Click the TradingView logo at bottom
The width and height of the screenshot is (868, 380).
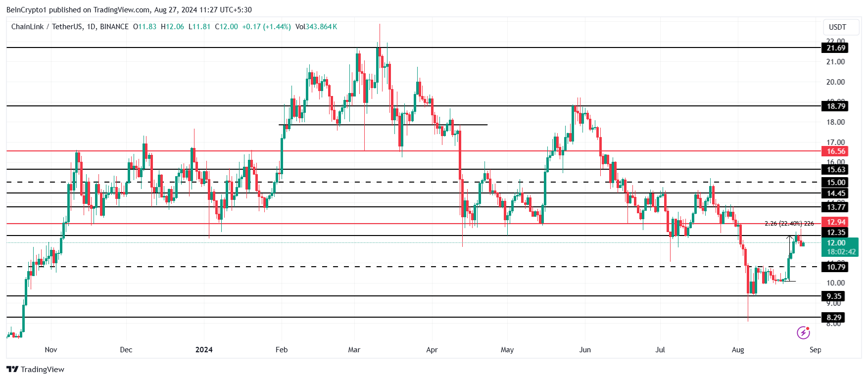[35, 369]
